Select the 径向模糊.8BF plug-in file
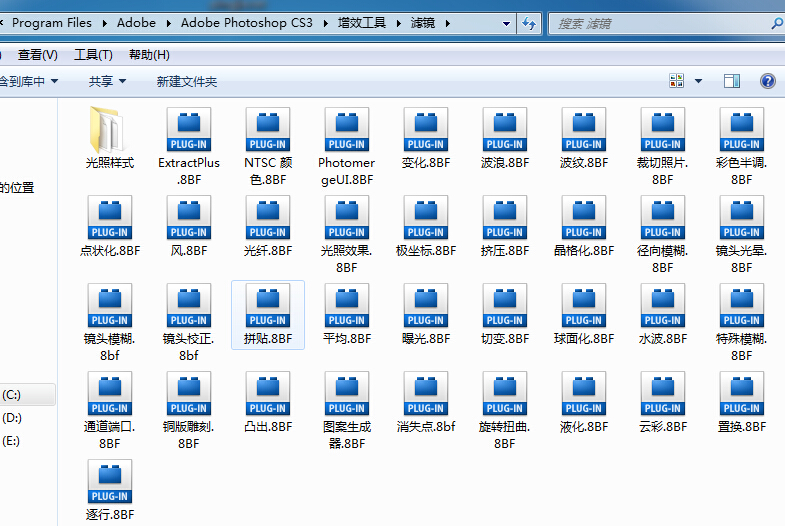 (662, 233)
